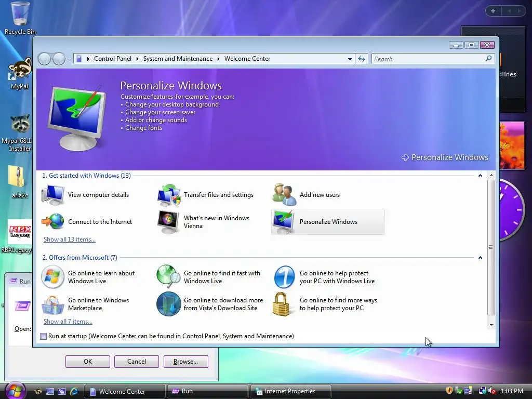Open the Recycle Bin desktop icon

[x=20, y=14]
